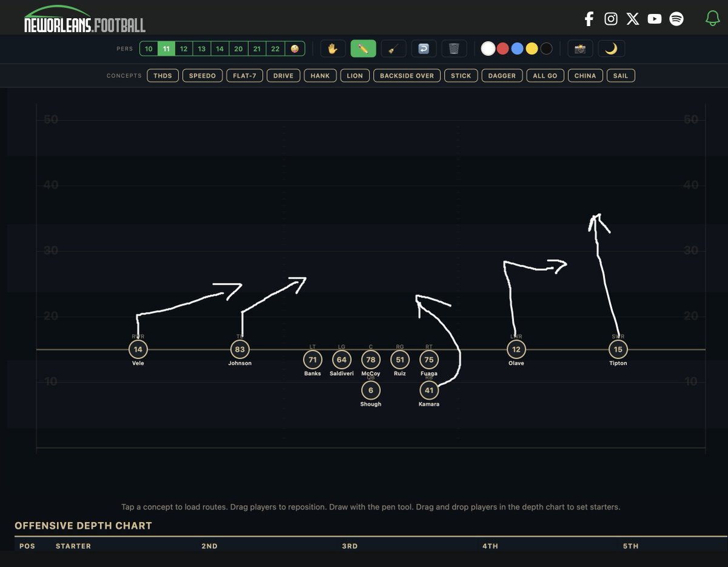This screenshot has width=728, height=567.
Task: Open the Spotify link
Action: pyautogui.click(x=676, y=19)
